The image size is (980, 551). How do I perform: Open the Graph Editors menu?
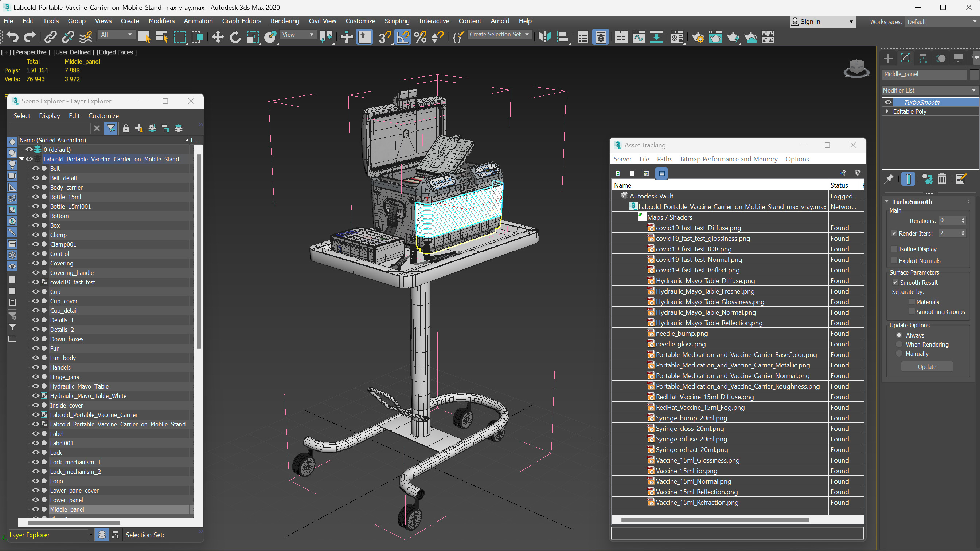pyautogui.click(x=242, y=21)
